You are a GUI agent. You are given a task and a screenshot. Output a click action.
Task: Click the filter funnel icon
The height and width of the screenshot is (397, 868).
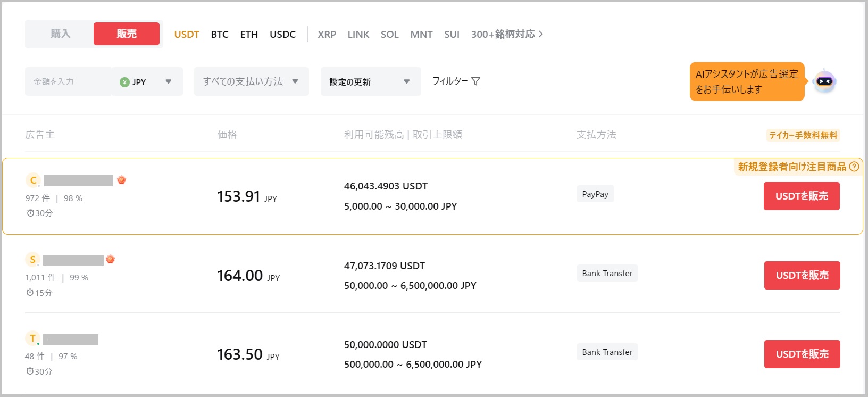(x=476, y=81)
